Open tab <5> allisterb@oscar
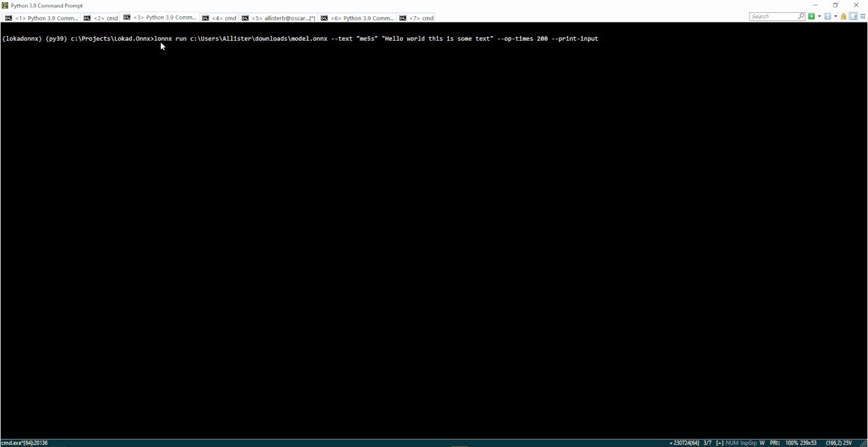Viewport: 868px width, 447px height. tap(279, 18)
